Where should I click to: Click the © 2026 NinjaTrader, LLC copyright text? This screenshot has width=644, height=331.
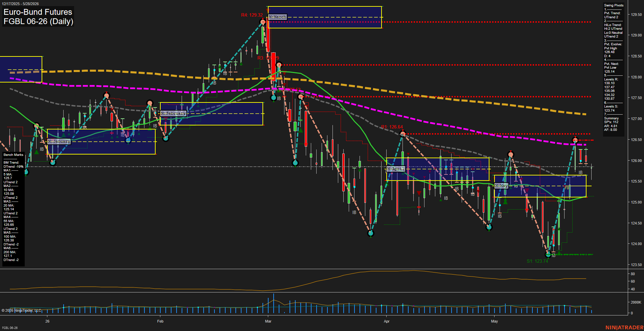pyautogui.click(x=21, y=310)
